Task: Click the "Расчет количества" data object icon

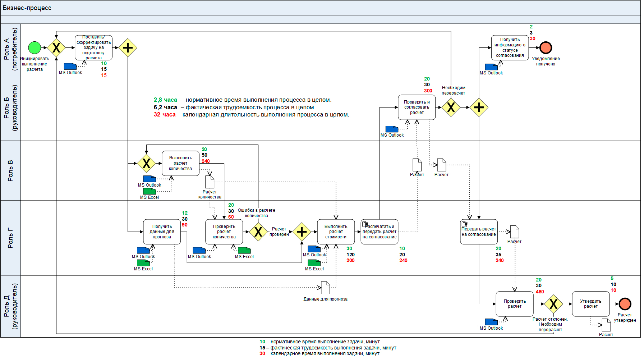Action: pos(210,182)
